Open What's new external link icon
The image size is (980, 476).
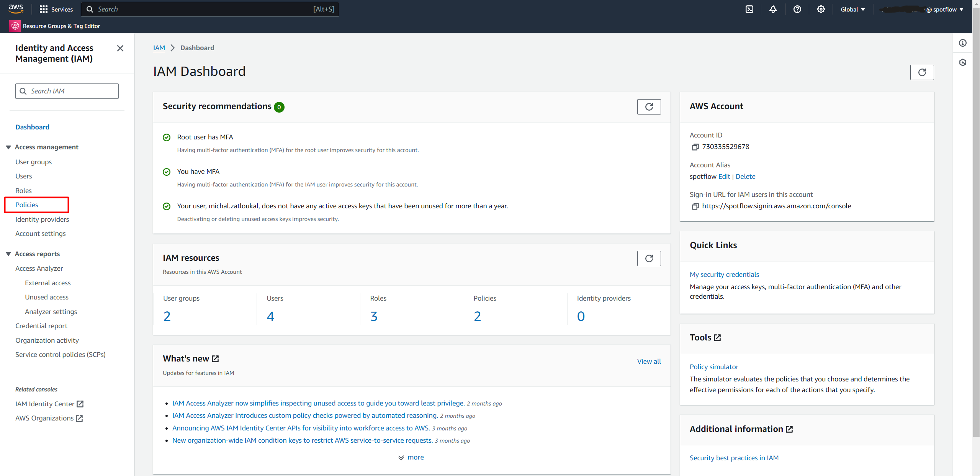click(215, 359)
